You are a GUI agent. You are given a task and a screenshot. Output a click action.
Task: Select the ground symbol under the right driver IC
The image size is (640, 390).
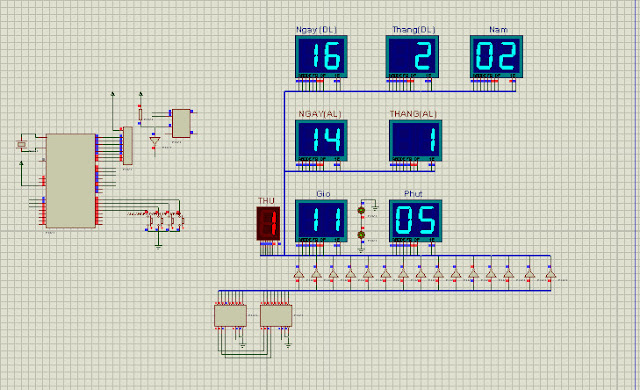click(288, 346)
